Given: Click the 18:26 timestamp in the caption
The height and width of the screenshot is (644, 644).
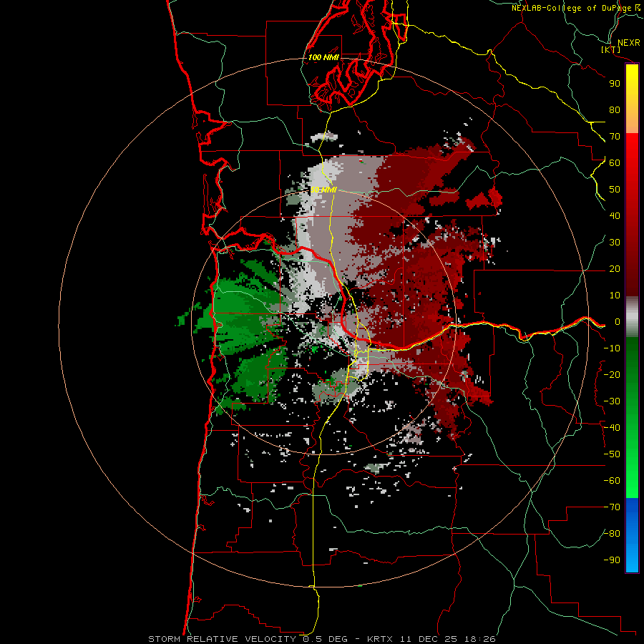Looking at the screenshot, I should (x=480, y=639).
